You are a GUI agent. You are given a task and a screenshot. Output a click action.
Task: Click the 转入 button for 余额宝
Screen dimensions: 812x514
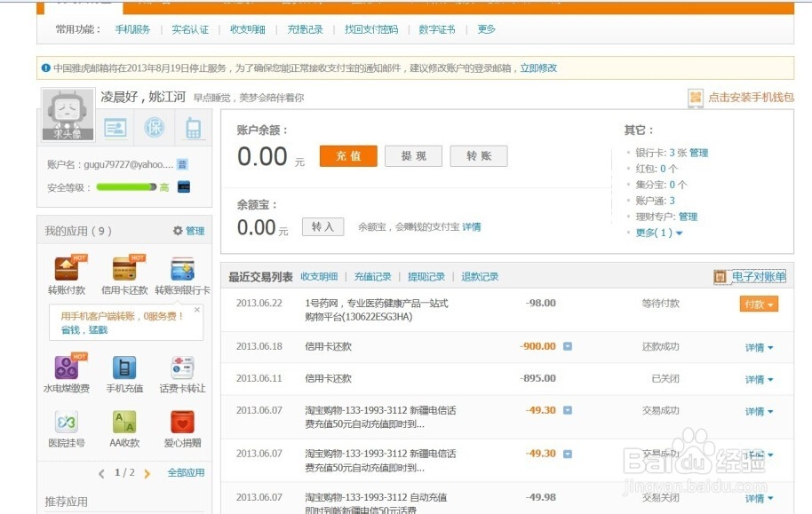[x=323, y=226]
